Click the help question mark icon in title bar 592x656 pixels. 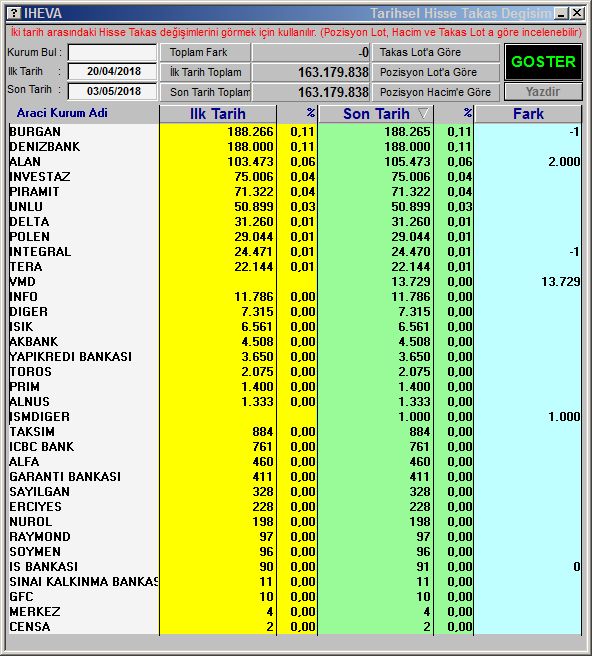pos(14,13)
